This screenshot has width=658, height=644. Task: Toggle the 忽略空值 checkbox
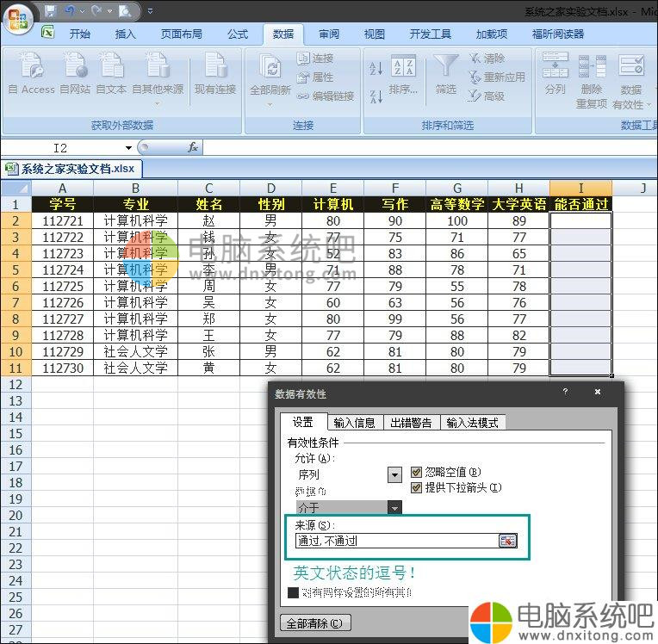(x=417, y=472)
